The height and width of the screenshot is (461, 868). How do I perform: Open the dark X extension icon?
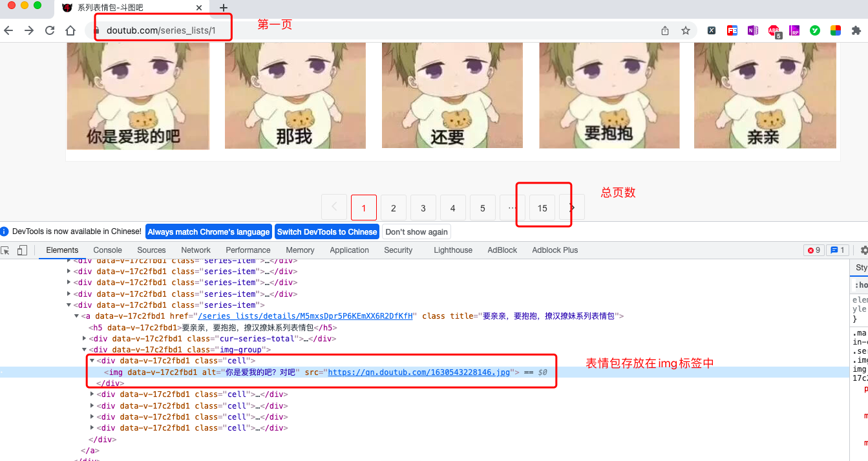point(712,30)
